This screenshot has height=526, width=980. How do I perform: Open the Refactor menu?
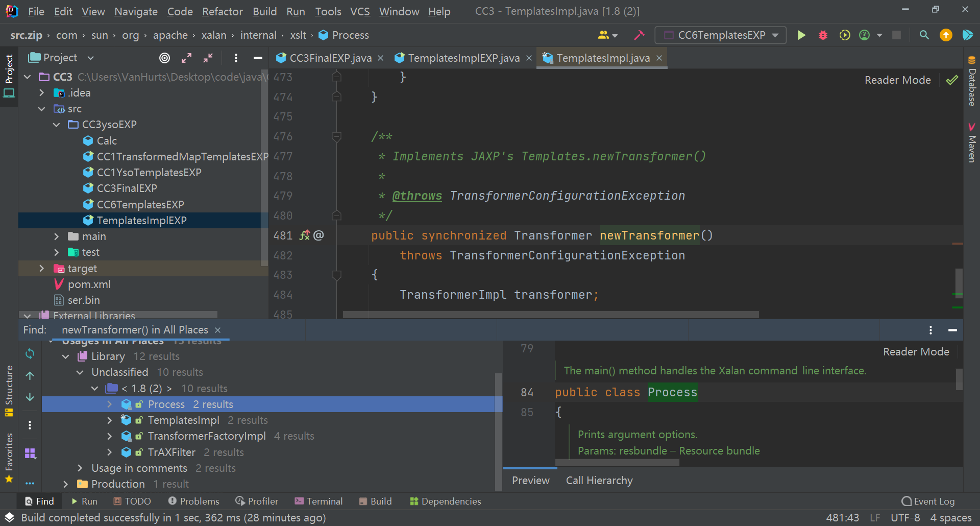[222, 11]
